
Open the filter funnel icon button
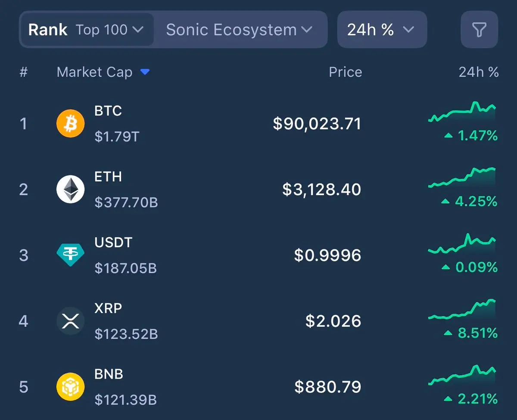pos(479,30)
